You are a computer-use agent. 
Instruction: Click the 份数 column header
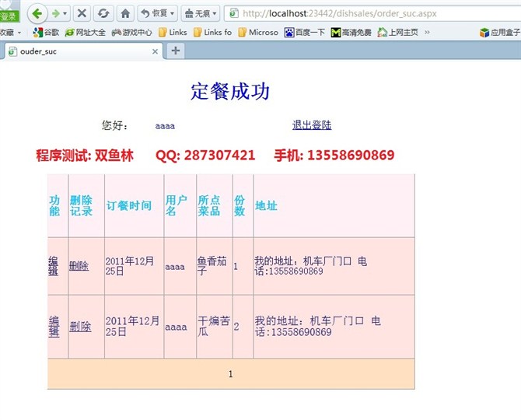click(x=240, y=205)
